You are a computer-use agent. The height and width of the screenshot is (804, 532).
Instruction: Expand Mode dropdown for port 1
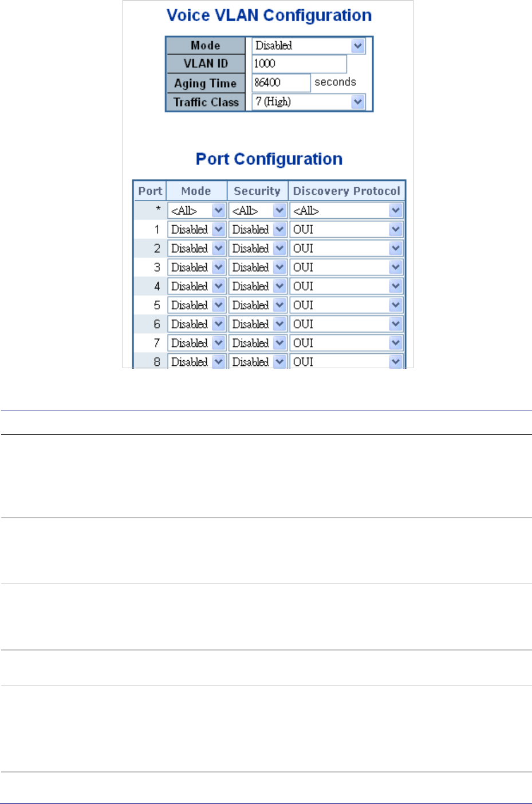(197, 230)
